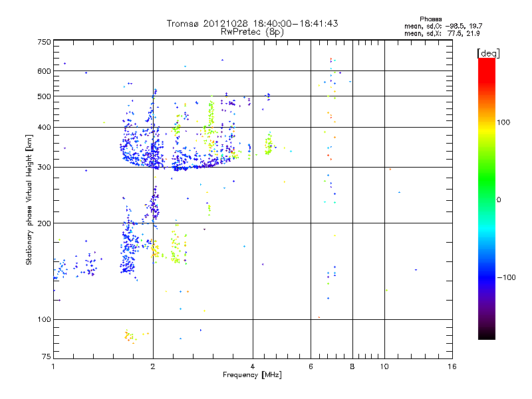Click the color bar tick label '100'
This screenshot has width=532, height=399.
click(x=503, y=122)
